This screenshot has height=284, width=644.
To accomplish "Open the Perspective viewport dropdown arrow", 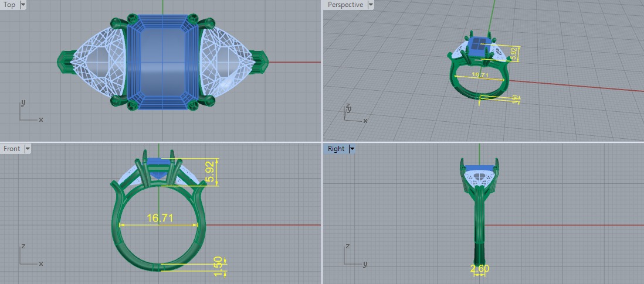I will [371, 5].
